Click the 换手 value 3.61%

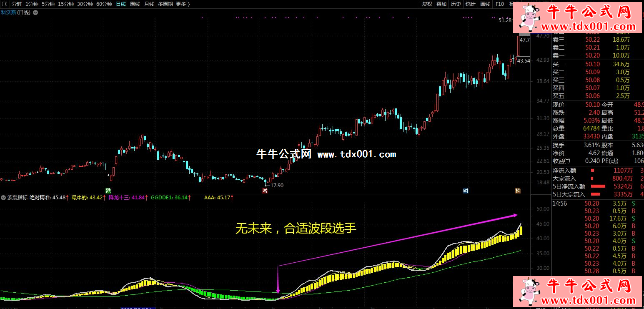pyautogui.click(x=591, y=145)
